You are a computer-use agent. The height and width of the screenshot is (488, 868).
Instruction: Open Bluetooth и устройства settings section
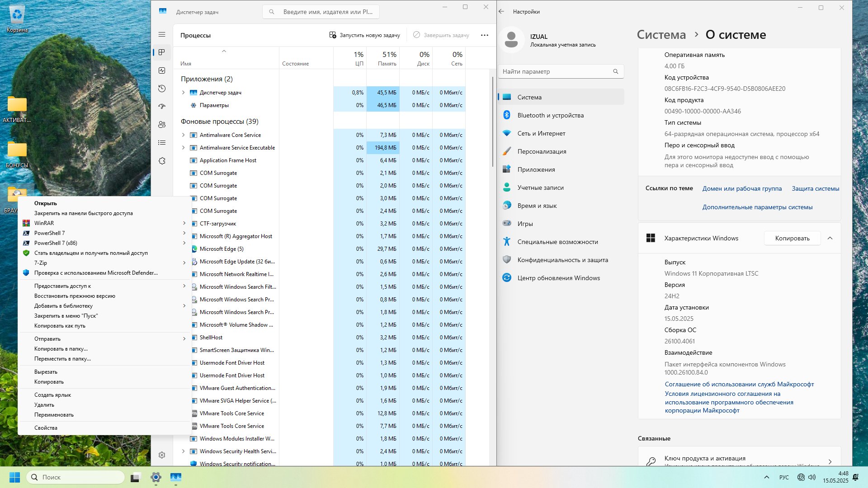[x=561, y=115]
